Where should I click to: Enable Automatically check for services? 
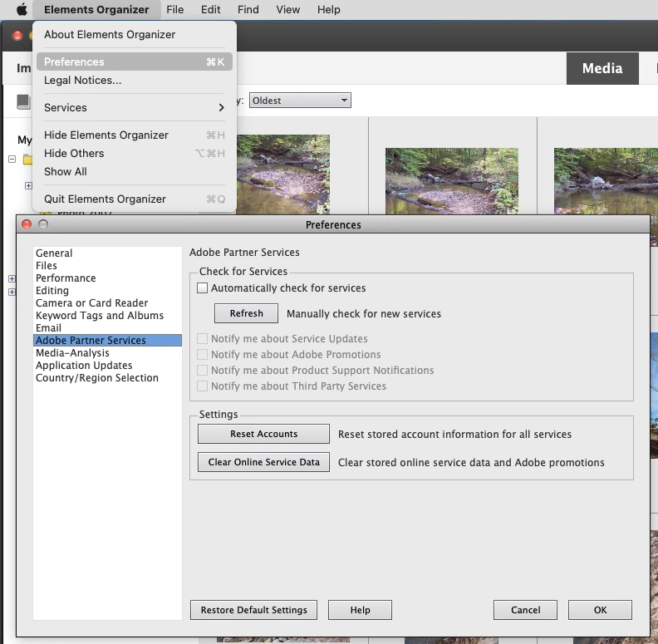pos(202,288)
